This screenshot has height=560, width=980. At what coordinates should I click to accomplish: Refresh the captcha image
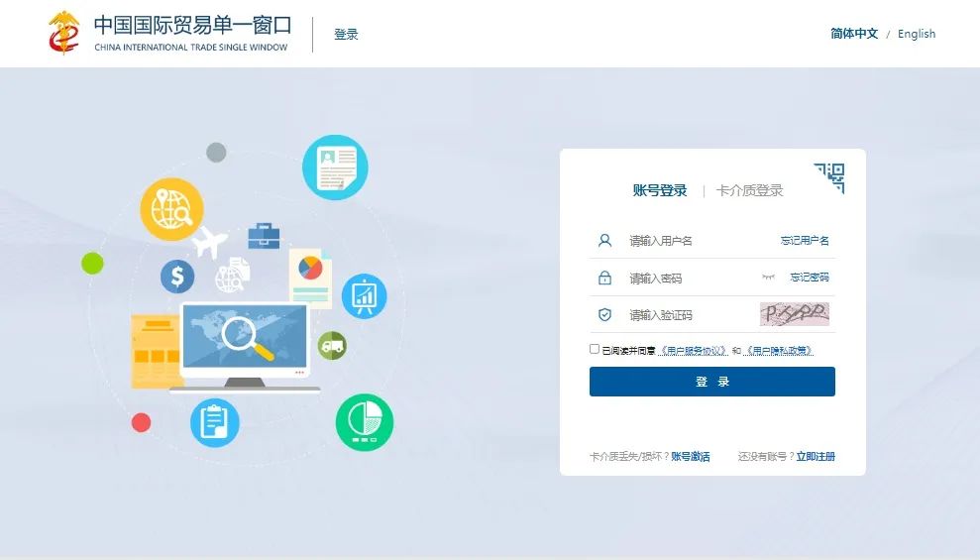pos(795,314)
